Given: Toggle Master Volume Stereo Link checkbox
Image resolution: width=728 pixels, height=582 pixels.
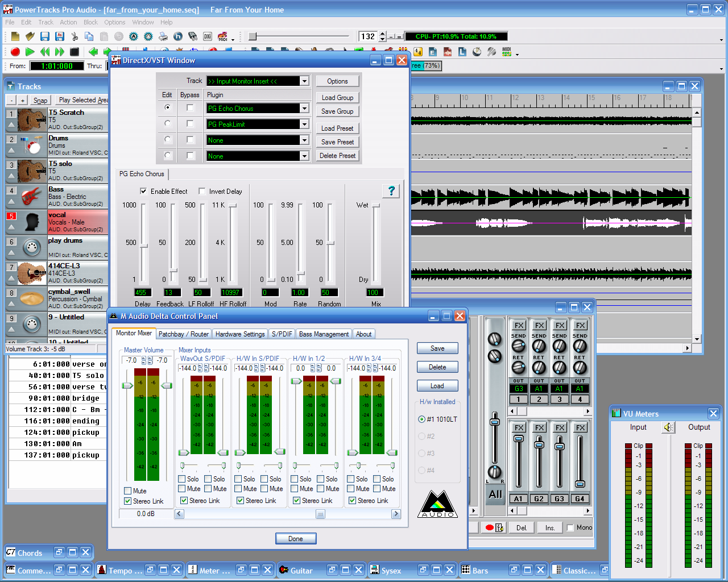Looking at the screenshot, I should pyautogui.click(x=127, y=501).
